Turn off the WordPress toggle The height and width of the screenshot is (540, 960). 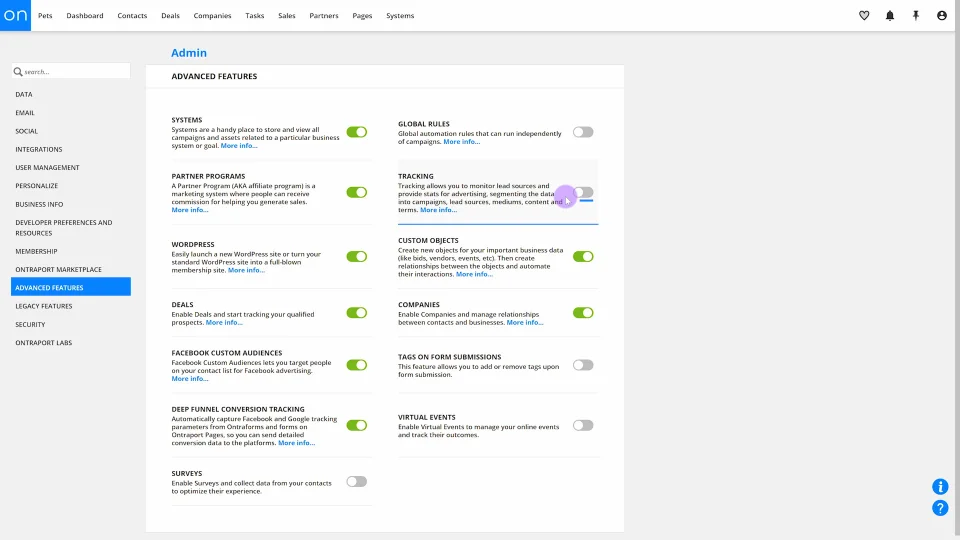[x=356, y=257]
